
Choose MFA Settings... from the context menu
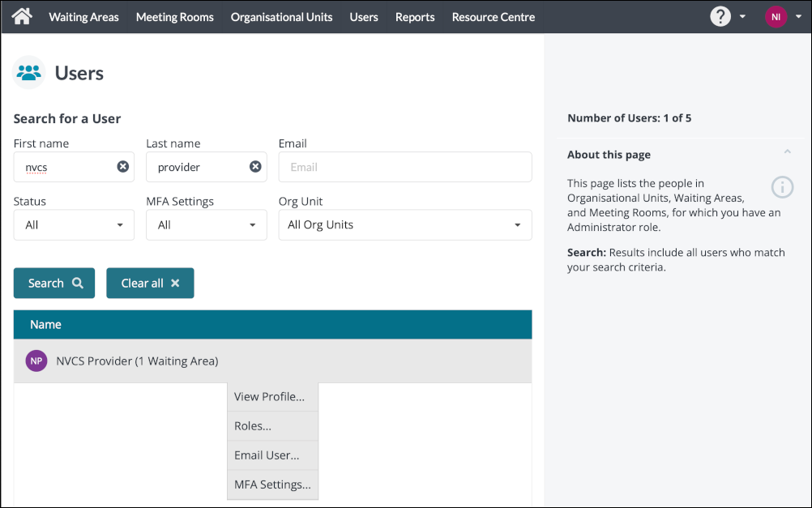click(272, 485)
